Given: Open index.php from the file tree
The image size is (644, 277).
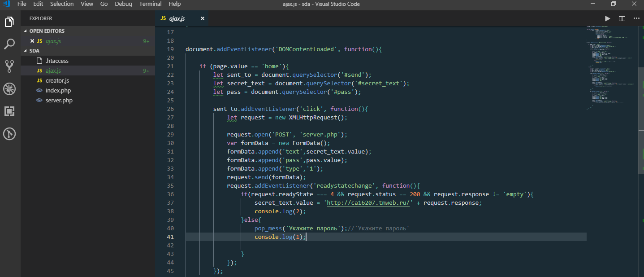Looking at the screenshot, I should [x=88, y=91].
